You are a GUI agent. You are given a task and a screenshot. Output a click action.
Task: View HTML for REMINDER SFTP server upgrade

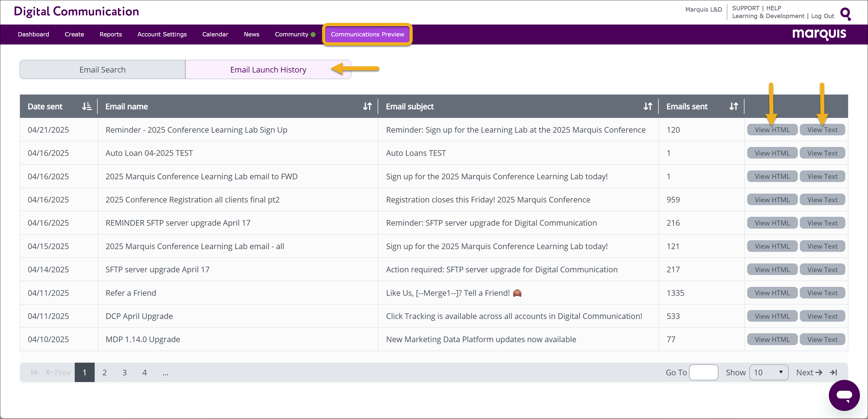772,223
